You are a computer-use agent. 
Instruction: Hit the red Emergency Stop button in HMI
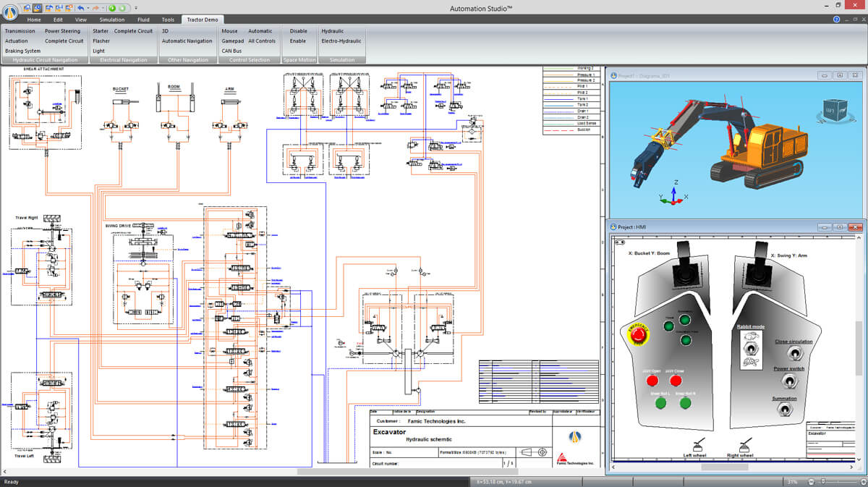pyautogui.click(x=639, y=334)
